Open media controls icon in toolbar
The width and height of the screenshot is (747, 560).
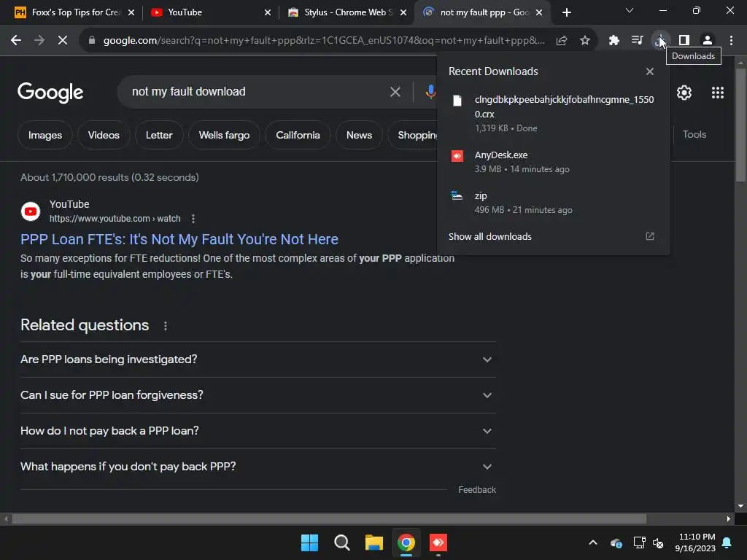pos(637,41)
